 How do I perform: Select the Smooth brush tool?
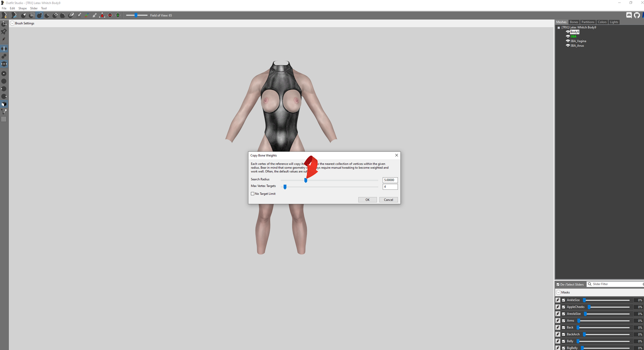click(63, 15)
